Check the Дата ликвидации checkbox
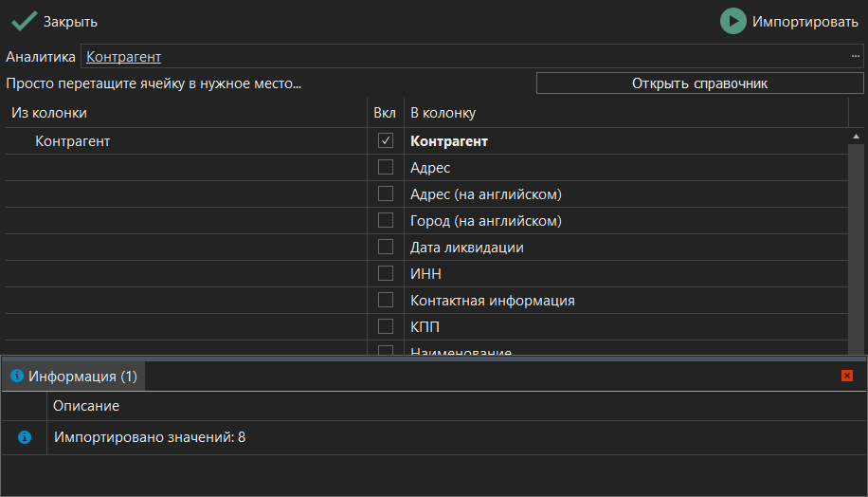868x497 pixels. pyautogui.click(x=386, y=248)
